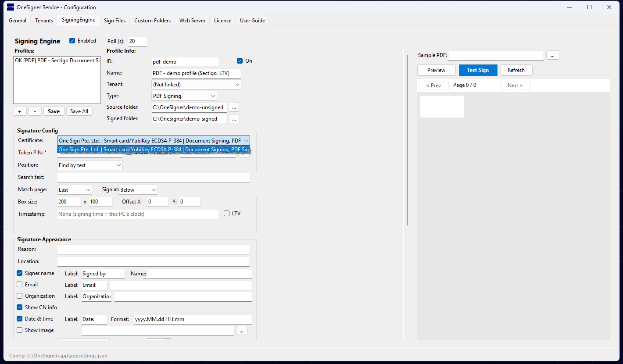Click Test Sign button

click(x=478, y=70)
